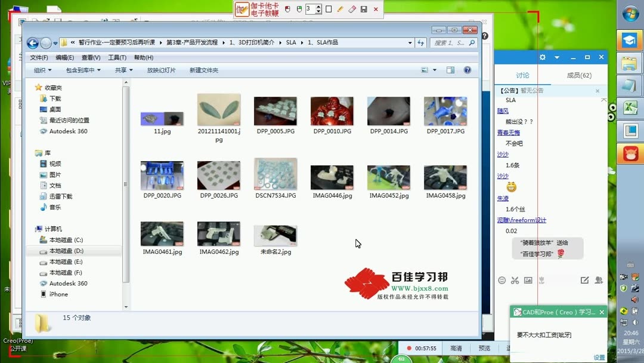Image resolution: width=644 pixels, height=363 pixels.
Task: Click the screen-capture scissors icon in chat
Action: (x=515, y=280)
